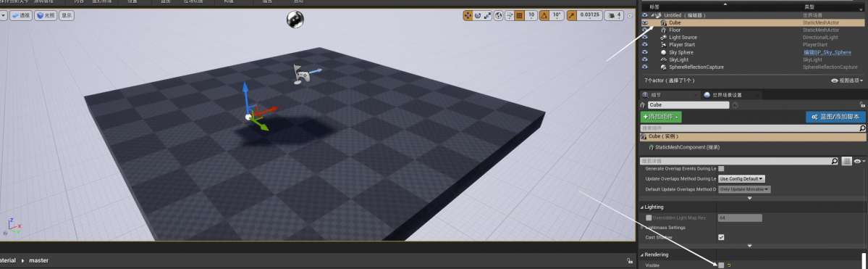Image resolution: width=868 pixels, height=269 pixels.
Task: Select the scale gizmo tool
Action: (488, 15)
